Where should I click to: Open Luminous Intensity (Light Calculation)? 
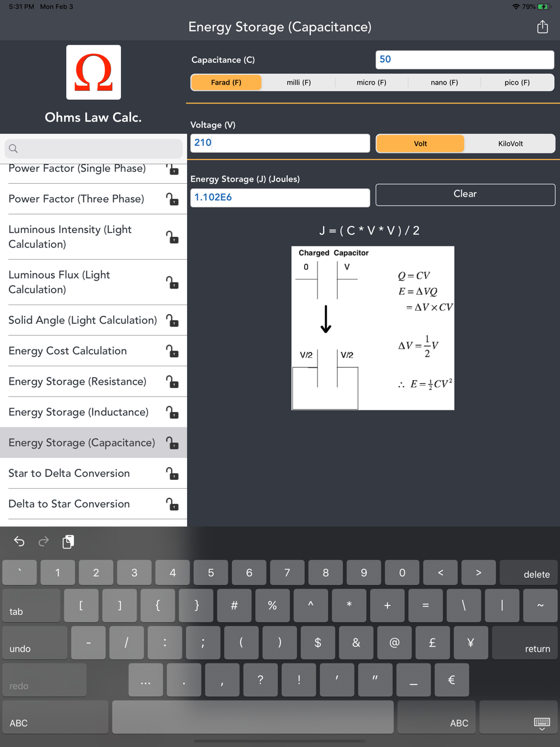tap(94, 237)
